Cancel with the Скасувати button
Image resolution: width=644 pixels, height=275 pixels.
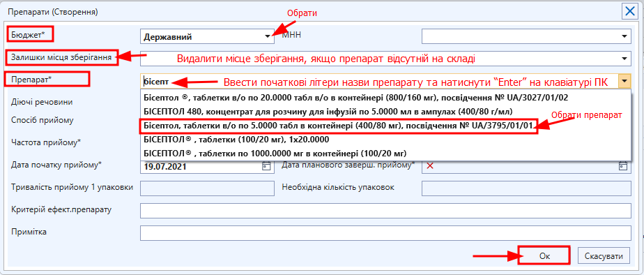[x=604, y=256]
